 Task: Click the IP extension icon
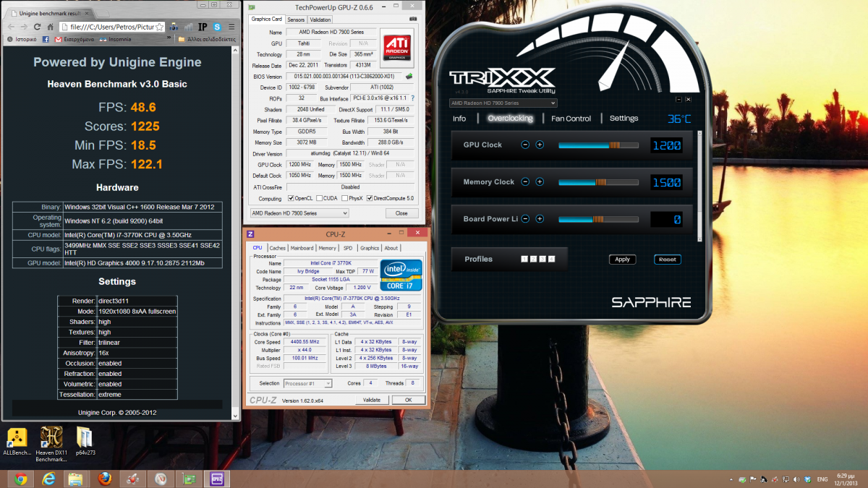click(203, 27)
